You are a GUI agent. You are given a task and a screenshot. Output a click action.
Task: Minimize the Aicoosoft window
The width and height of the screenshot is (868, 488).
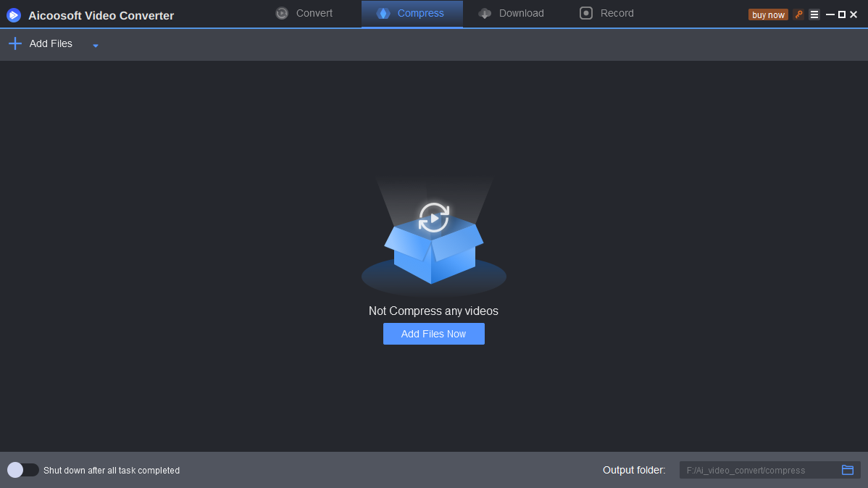(830, 15)
